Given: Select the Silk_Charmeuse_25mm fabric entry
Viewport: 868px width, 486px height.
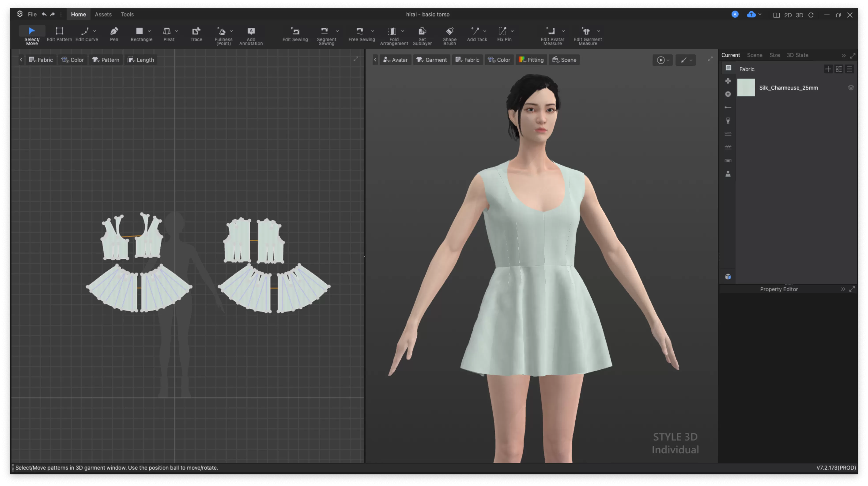Looking at the screenshot, I should (x=789, y=87).
